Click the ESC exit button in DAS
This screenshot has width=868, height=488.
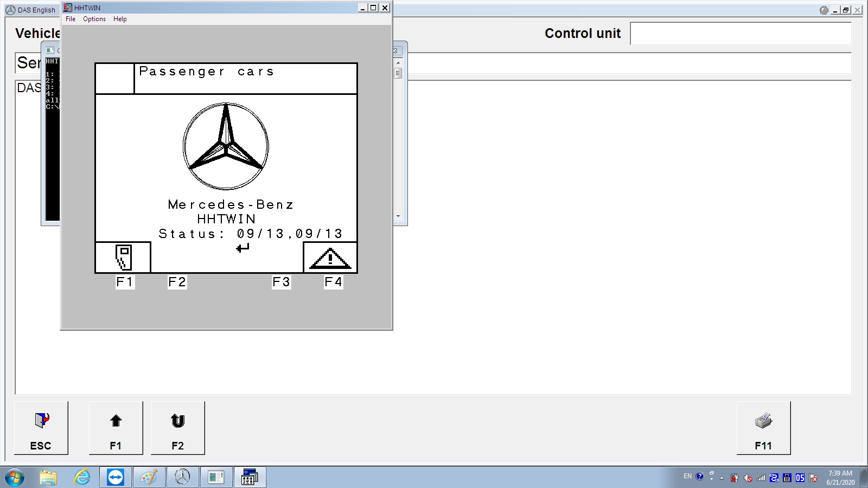pos(41,428)
